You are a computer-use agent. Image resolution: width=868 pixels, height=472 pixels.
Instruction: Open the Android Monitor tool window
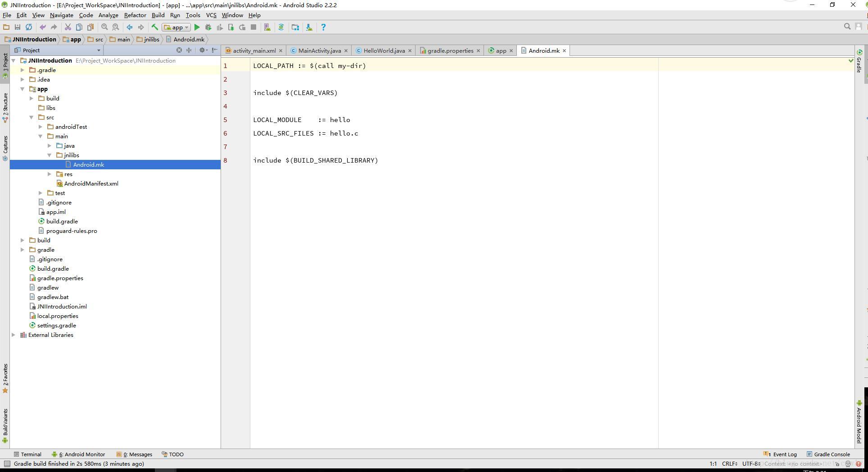click(x=78, y=454)
